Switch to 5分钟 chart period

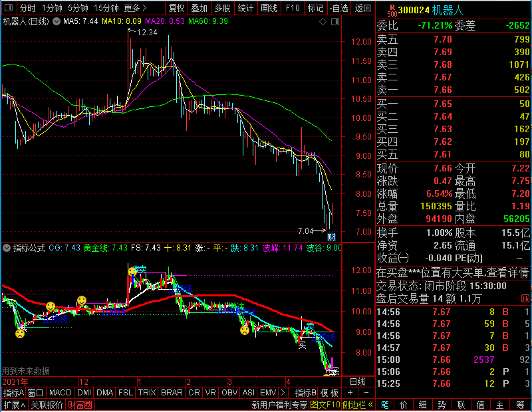(x=78, y=8)
